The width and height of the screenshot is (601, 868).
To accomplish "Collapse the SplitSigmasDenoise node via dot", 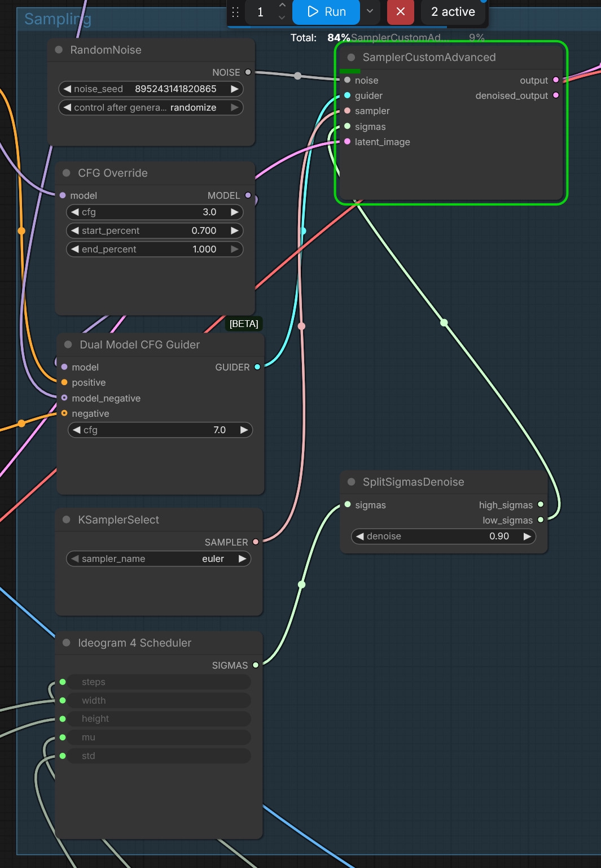I will tap(352, 482).
